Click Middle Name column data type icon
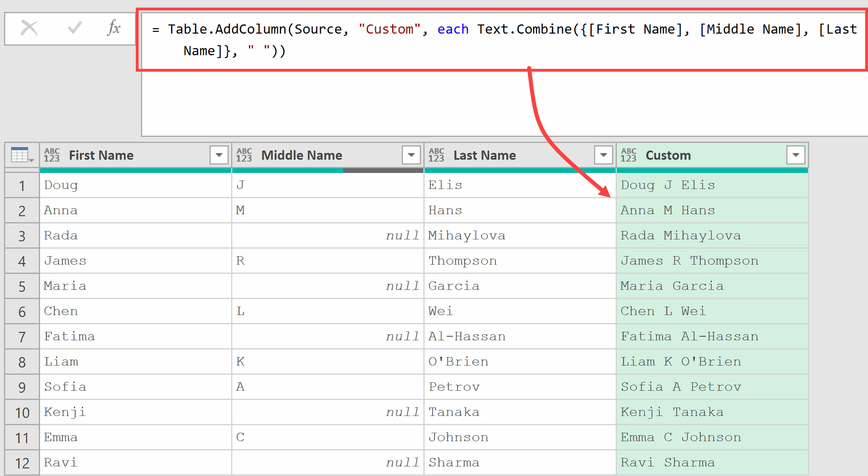Viewport: 868px width, 476px height. tap(244, 155)
